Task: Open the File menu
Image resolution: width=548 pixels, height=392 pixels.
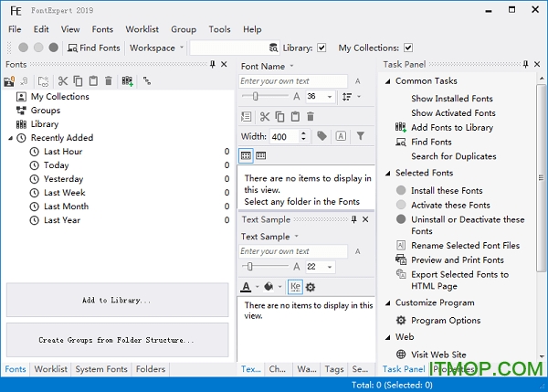Action: 15,29
